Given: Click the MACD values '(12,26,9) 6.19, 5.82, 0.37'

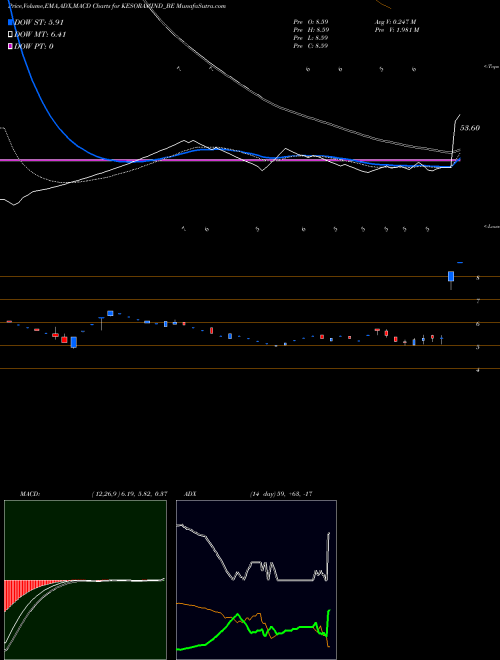Looking at the screenshot, I should [x=130, y=494].
